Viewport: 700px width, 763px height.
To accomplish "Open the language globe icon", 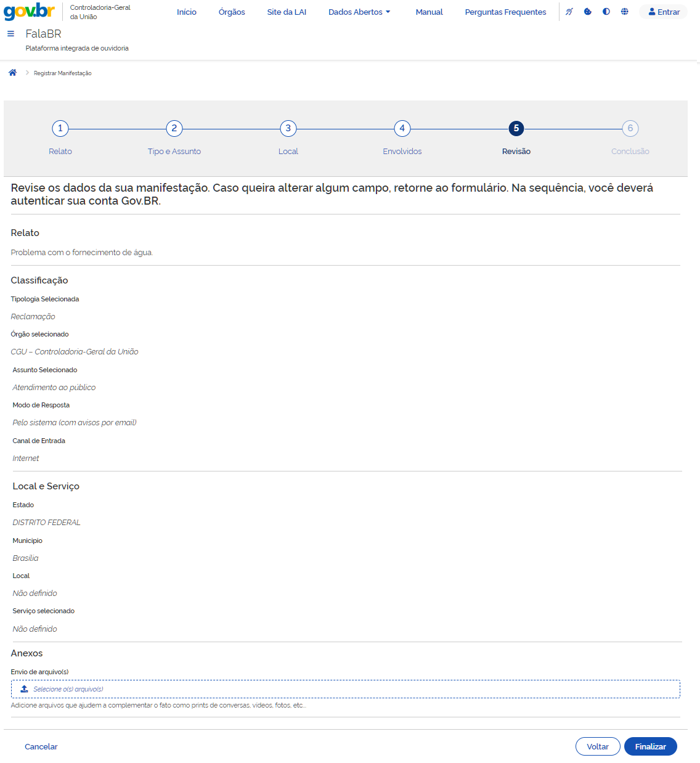I will click(x=625, y=12).
